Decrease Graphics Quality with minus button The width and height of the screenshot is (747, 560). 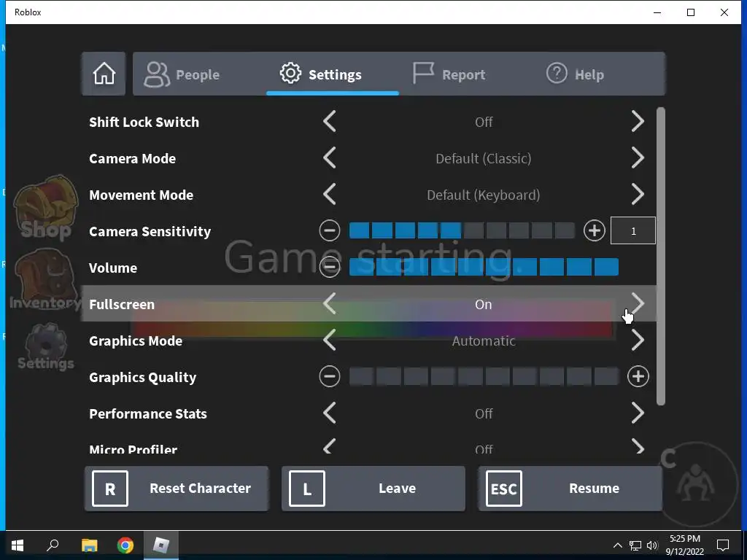pos(330,377)
